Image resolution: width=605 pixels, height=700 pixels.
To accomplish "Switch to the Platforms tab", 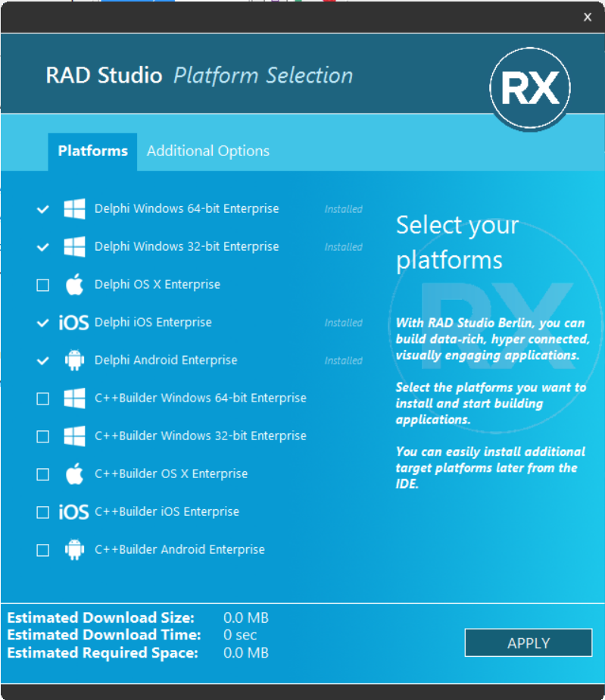I will [x=93, y=152].
